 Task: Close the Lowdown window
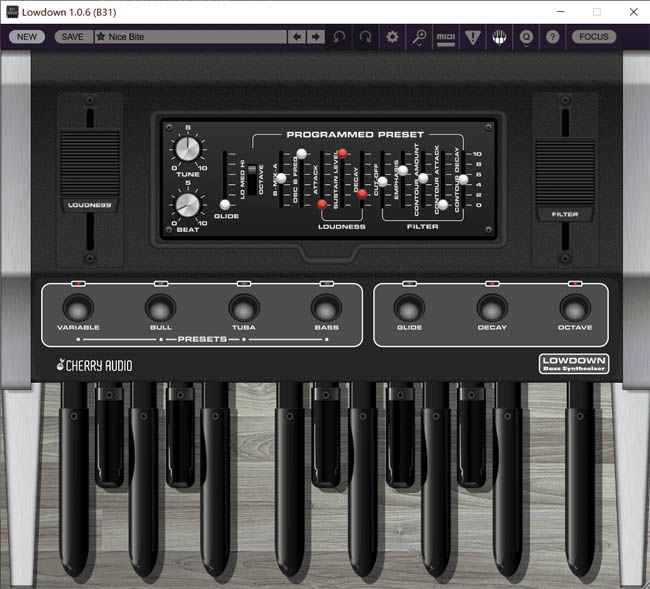pyautogui.click(x=634, y=12)
